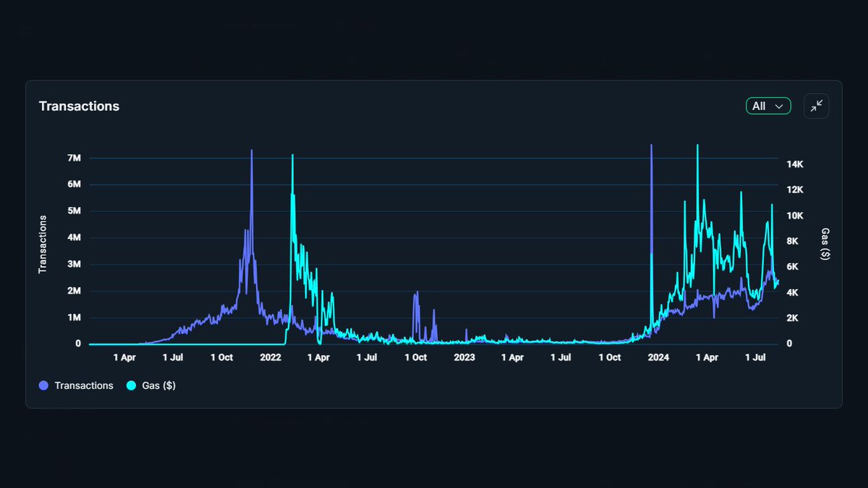
Task: Collapse the chart with the minimize arrows icon
Action: click(816, 106)
